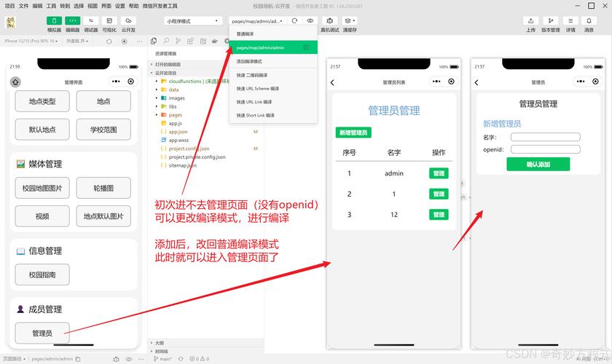This screenshot has width=612, height=364.
Task: Open the 项目 menu
Action: tap(9, 6)
